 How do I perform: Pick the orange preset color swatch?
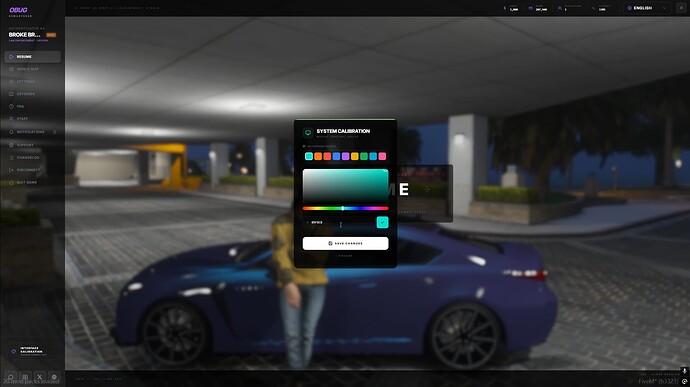tap(318, 156)
